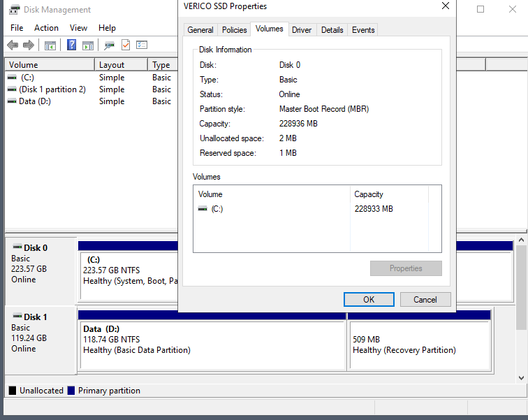Select the (C:) row in volume list

(x=91, y=78)
